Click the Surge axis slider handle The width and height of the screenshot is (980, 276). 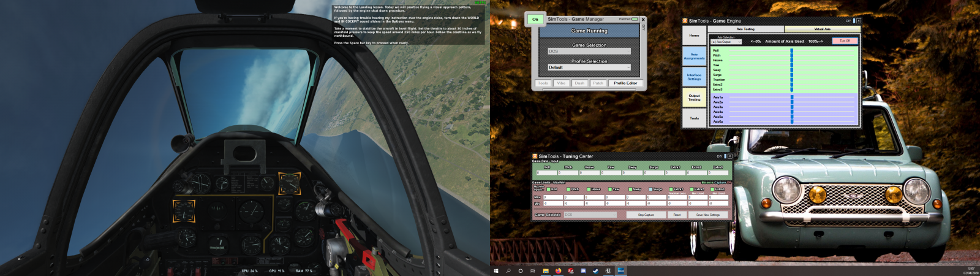(791, 75)
